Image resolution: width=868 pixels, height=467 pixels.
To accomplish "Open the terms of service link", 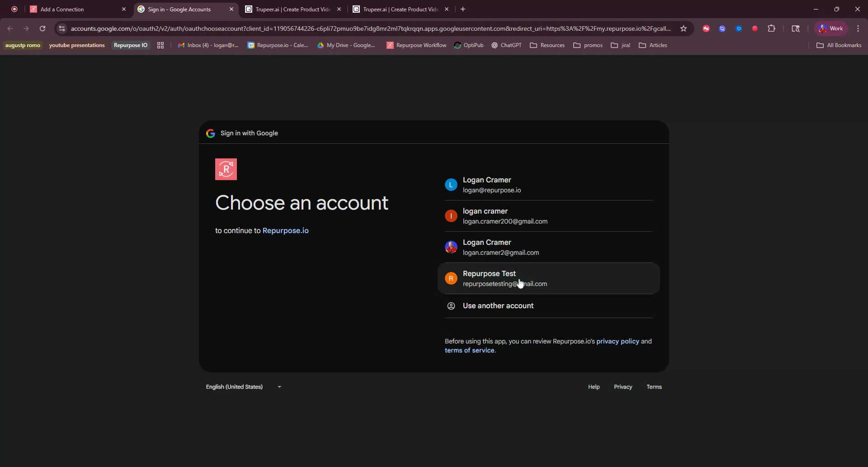I will (x=469, y=350).
